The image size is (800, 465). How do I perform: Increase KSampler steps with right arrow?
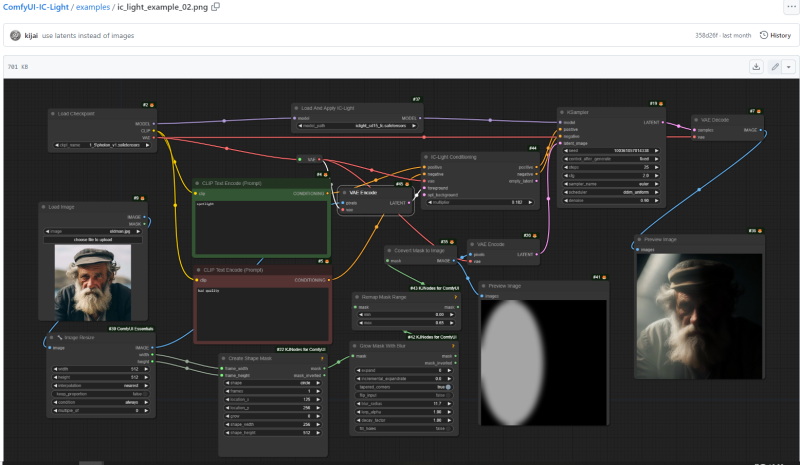(x=657, y=167)
